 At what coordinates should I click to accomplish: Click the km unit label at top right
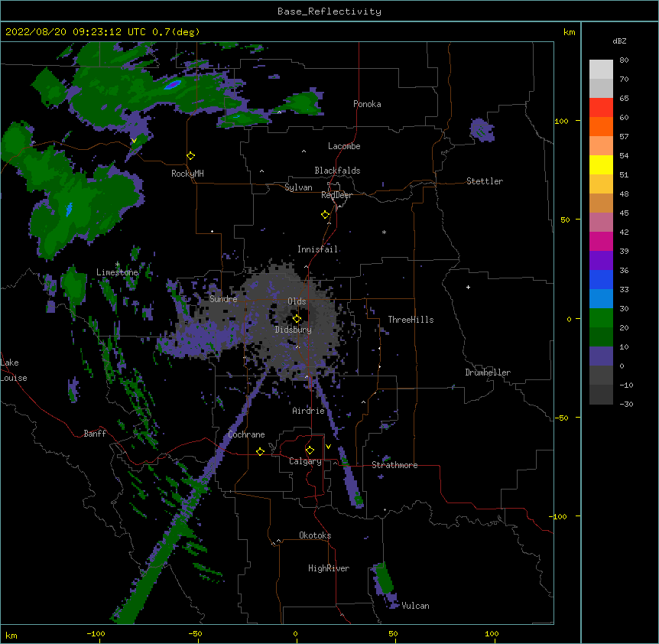(x=569, y=32)
